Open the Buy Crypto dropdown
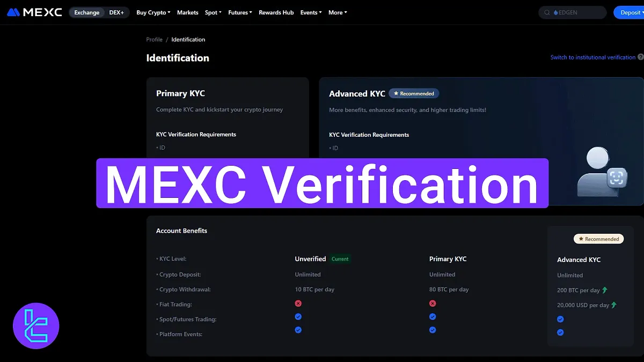The height and width of the screenshot is (362, 644). click(153, 12)
